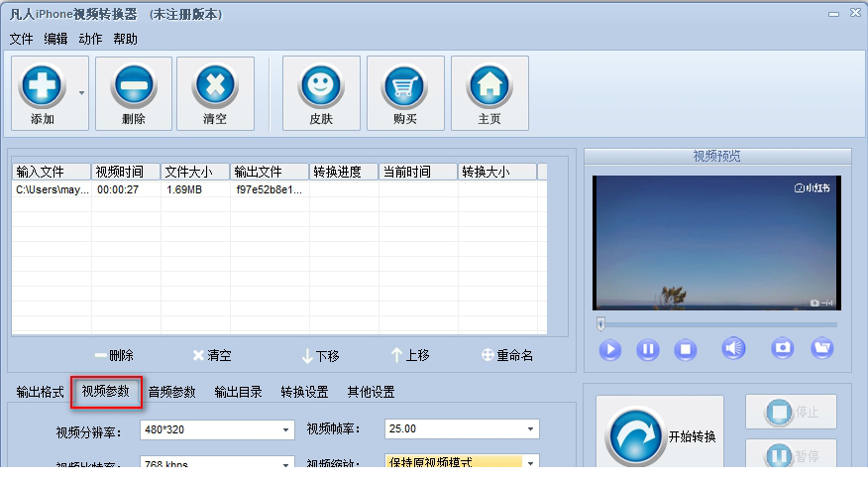Expand the 视频帧率 25.00 dropdown
Viewport: 868px width, 485px height.
click(530, 429)
